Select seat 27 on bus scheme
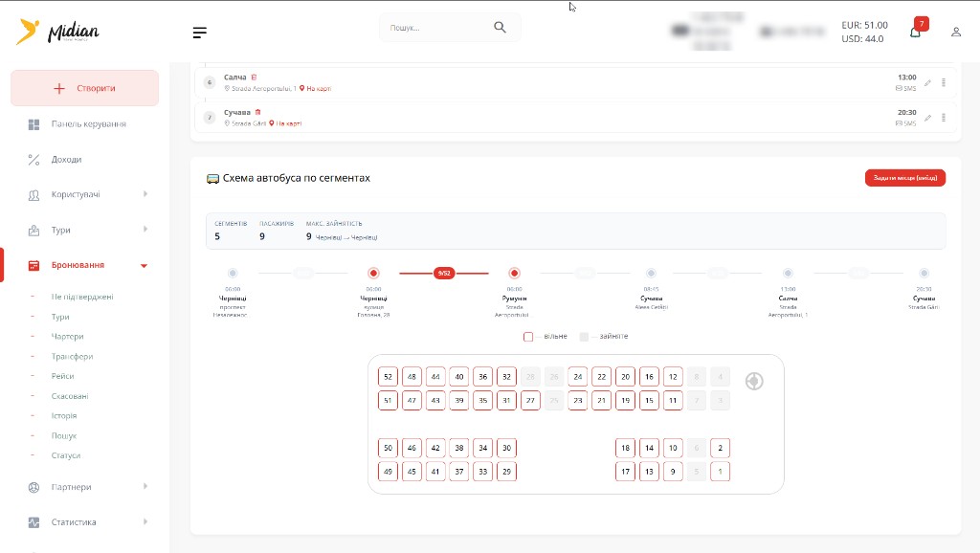 pos(530,401)
